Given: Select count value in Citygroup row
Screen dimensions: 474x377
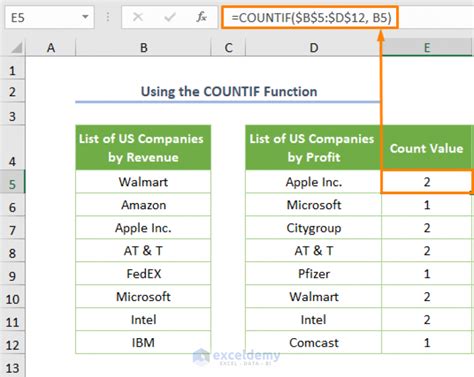Looking at the screenshot, I should 427,228.
